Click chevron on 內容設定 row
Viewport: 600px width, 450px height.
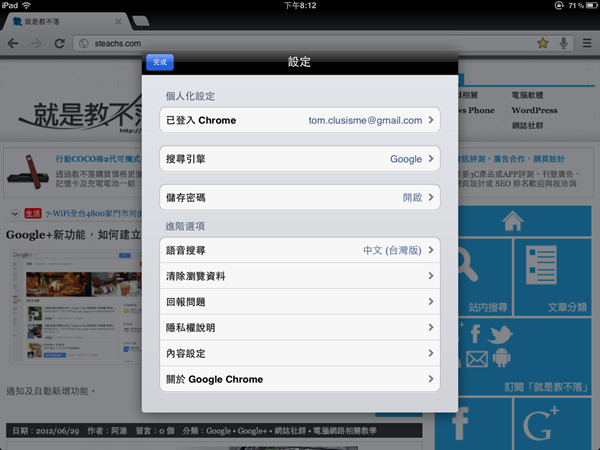(x=431, y=353)
